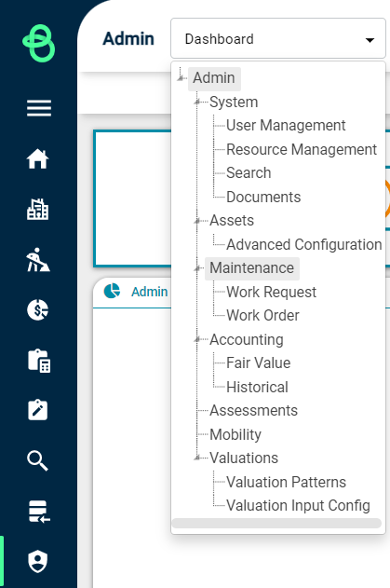
Task: Open the maintenance worker icon
Action: 38,259
